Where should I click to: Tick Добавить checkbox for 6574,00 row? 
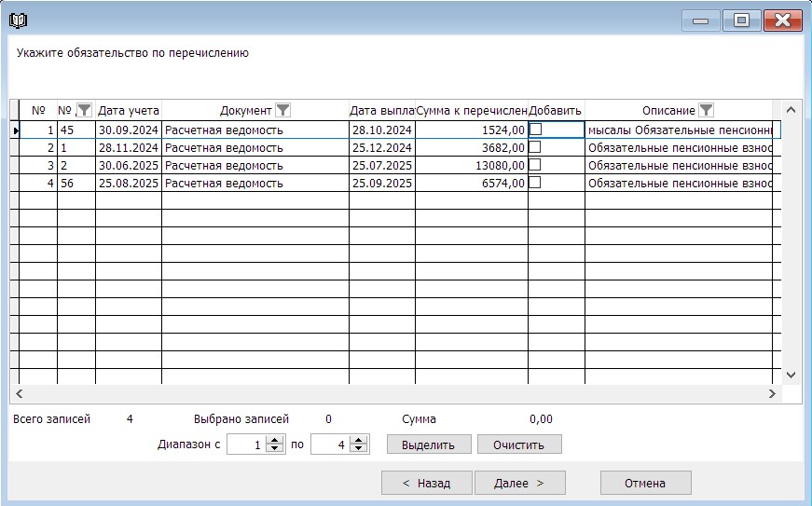pyautogui.click(x=535, y=183)
